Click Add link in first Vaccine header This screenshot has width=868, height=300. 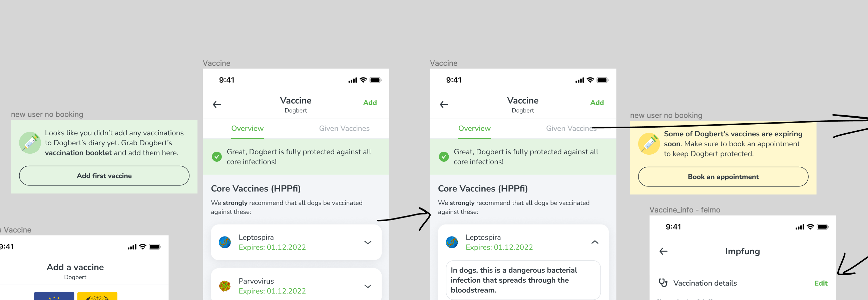(x=370, y=103)
